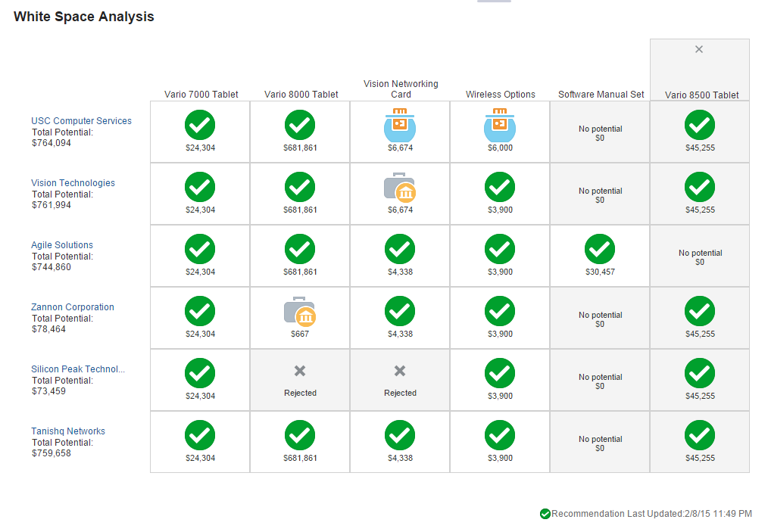Open Zannon Corporation account link
The image size is (768, 532).
tap(73, 307)
